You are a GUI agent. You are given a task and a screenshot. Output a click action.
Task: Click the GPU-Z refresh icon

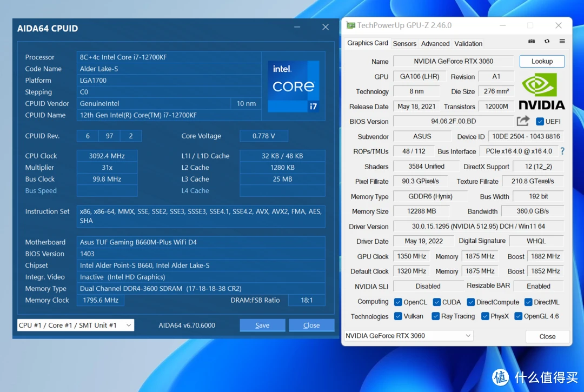pos(547,41)
